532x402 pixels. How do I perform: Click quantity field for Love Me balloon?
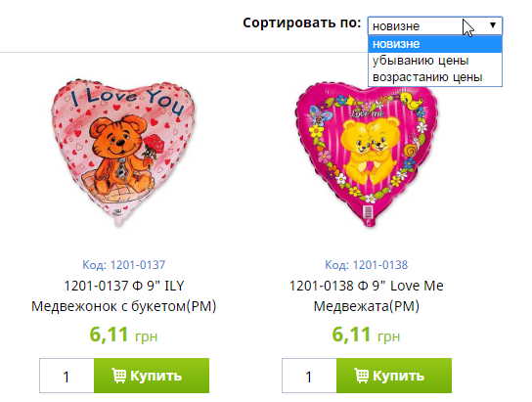[309, 376]
